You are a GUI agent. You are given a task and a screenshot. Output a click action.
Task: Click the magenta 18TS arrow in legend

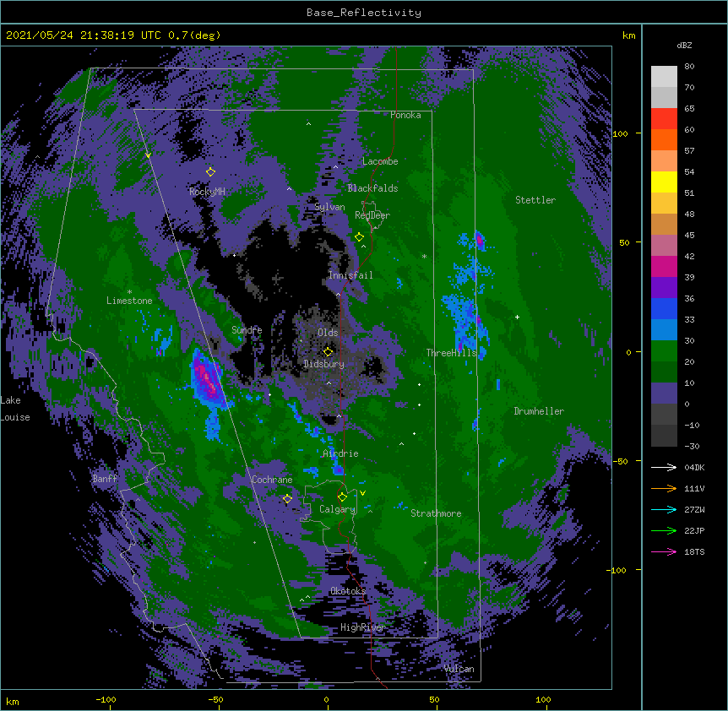click(x=664, y=551)
